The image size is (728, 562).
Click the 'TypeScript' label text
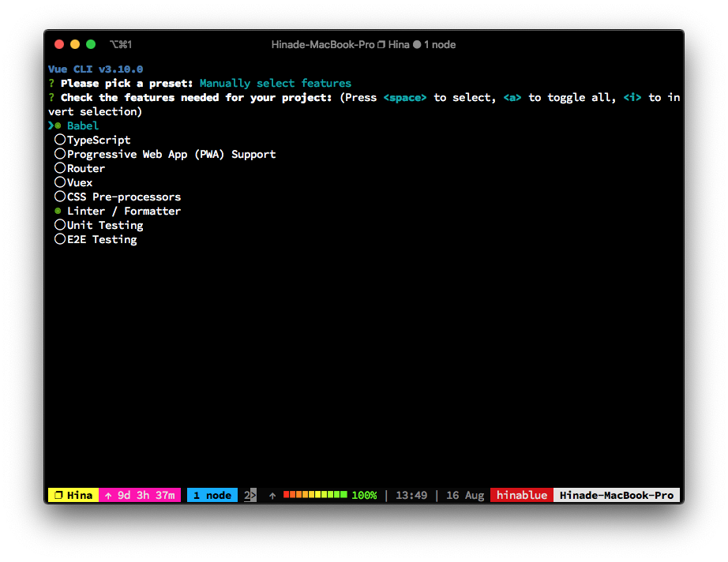tap(99, 140)
